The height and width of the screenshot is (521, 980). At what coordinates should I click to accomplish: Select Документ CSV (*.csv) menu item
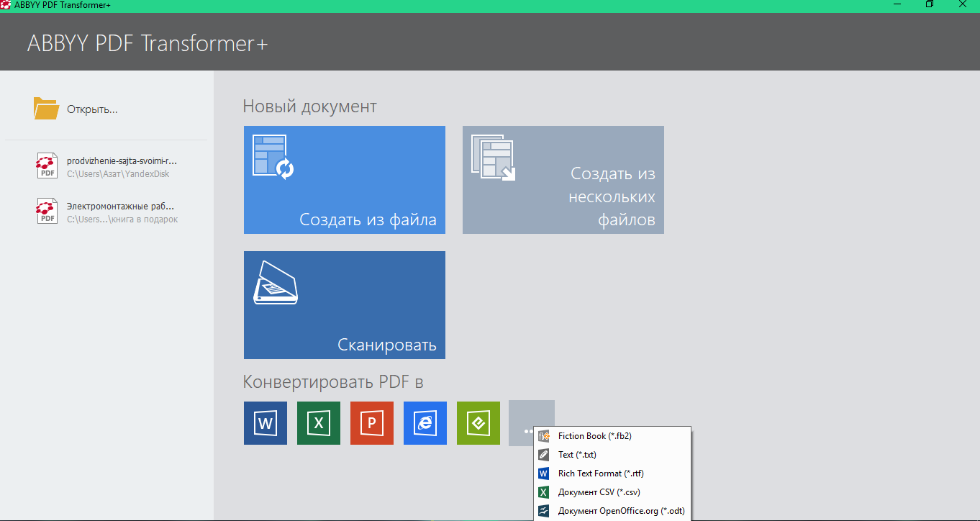point(612,492)
